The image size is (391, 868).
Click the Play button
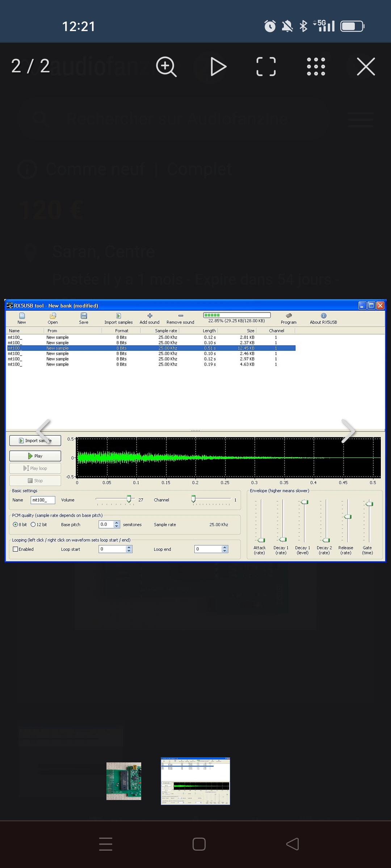(x=35, y=456)
